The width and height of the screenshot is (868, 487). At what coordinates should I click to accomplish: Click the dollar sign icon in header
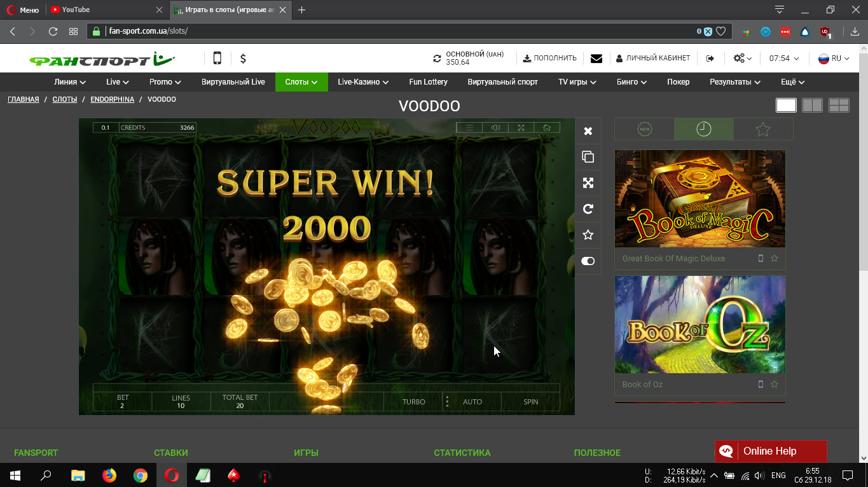pos(243,58)
